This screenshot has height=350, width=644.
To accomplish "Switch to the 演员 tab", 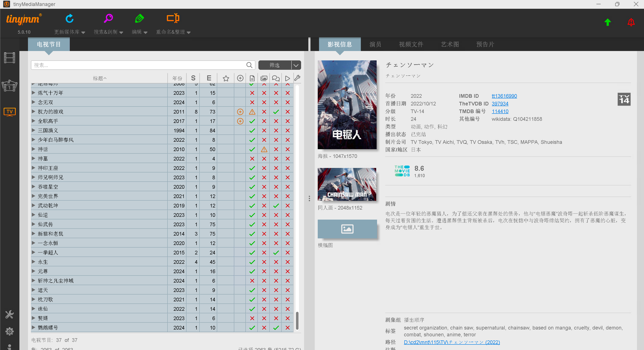I will coord(375,44).
